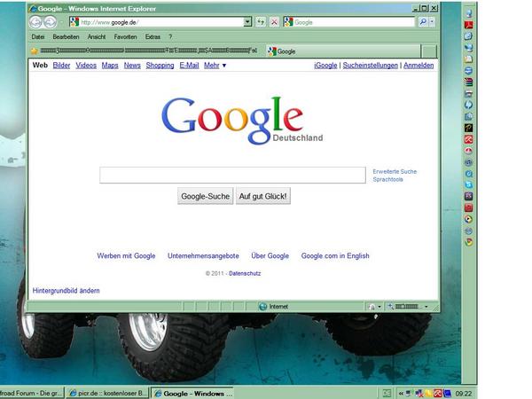Viewport: 532px width, 399px height.
Task: Open Avira red square icon in side toolbar
Action: click(468, 139)
